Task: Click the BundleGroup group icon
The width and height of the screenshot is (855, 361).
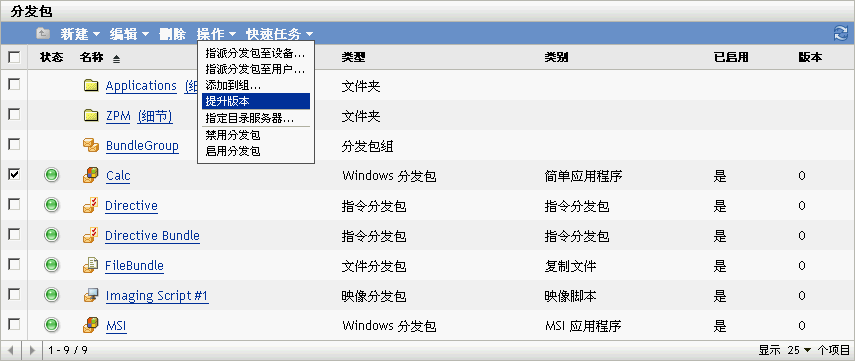Action: 91,146
